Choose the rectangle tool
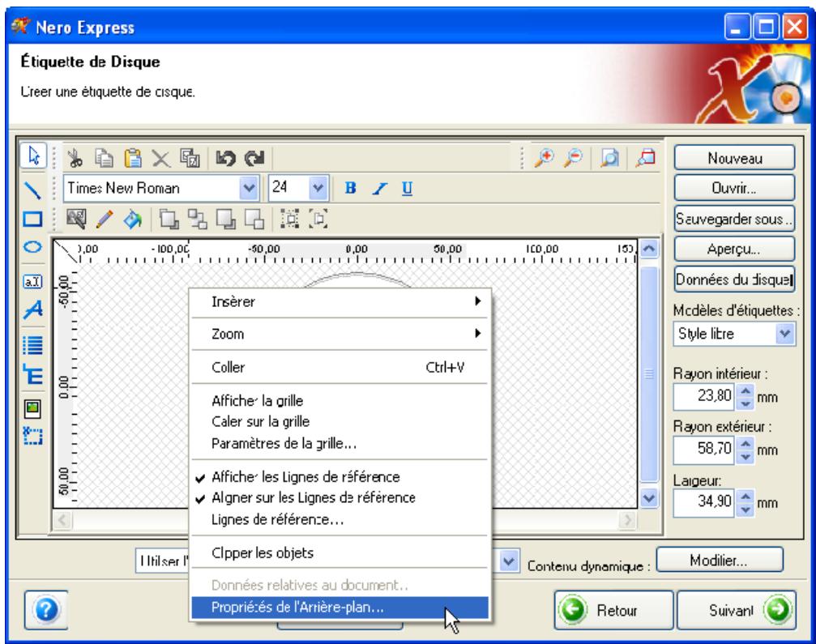 32,219
